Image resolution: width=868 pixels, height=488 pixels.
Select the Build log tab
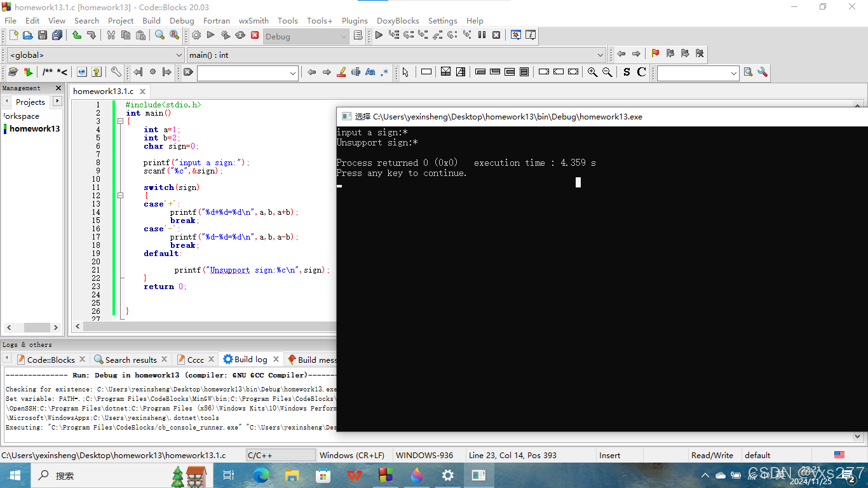250,360
